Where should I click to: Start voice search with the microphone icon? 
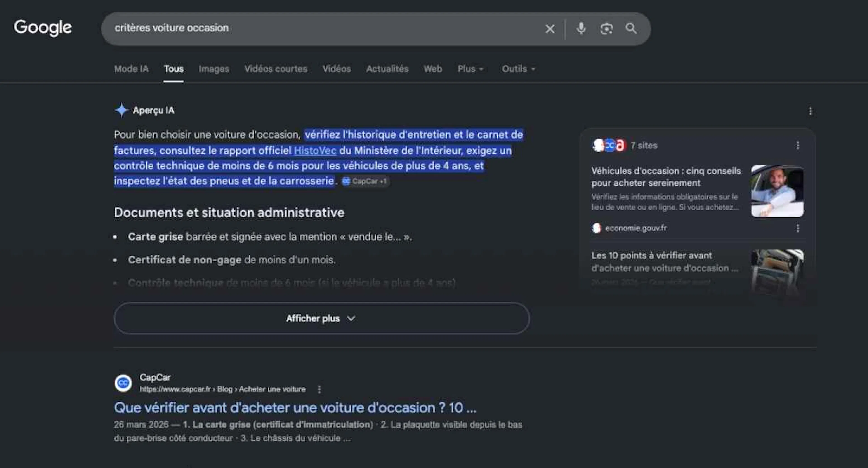(x=581, y=29)
